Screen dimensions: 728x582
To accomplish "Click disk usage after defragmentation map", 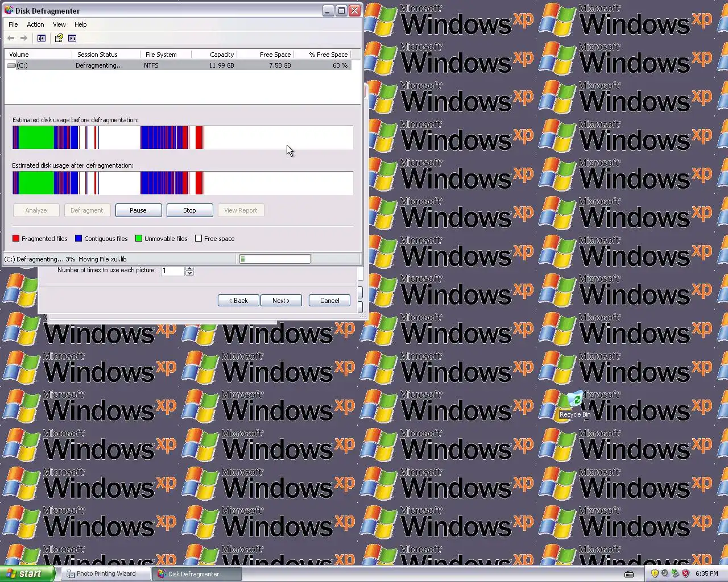I will click(183, 183).
